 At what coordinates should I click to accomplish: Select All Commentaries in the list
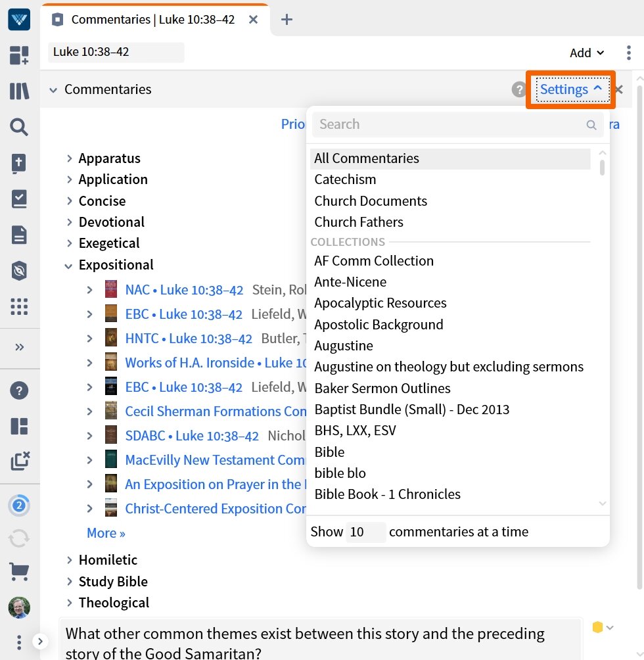[450, 158]
